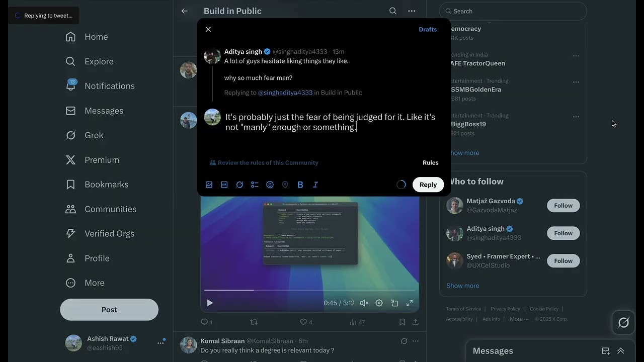Follow Matjaž Gazvoda
This screenshot has width=644, height=362.
(562, 205)
